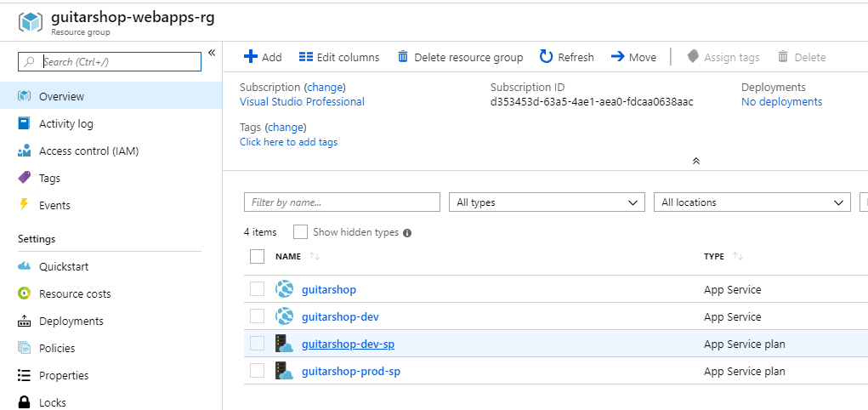Click the info icon beside Show hidden types
Screen dimensions: 868x410
(407, 233)
